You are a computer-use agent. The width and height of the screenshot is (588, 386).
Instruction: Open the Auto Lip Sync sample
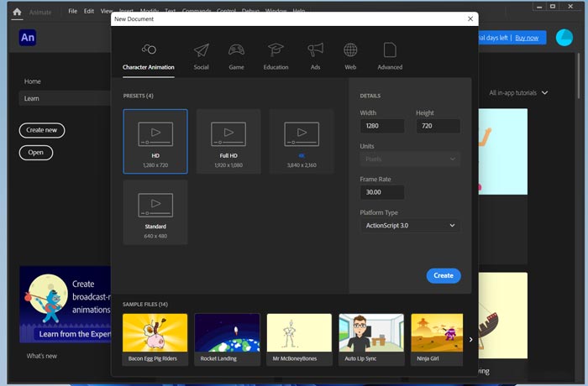(x=371, y=339)
